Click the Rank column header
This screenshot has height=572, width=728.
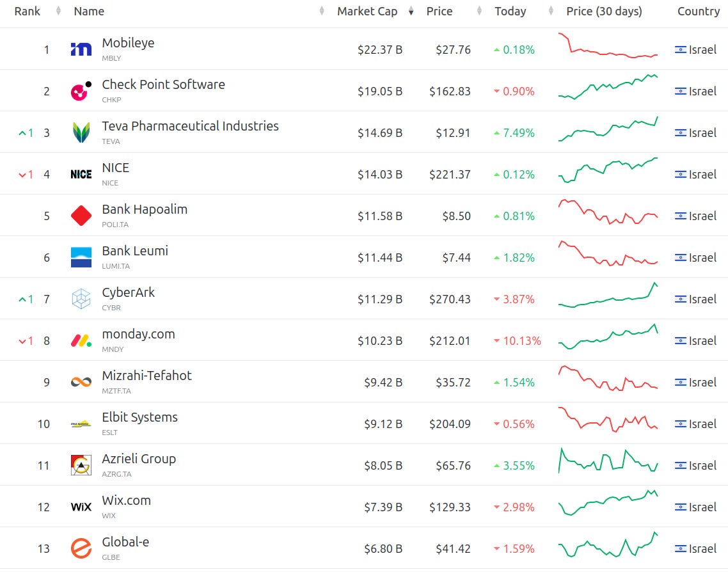27,11
